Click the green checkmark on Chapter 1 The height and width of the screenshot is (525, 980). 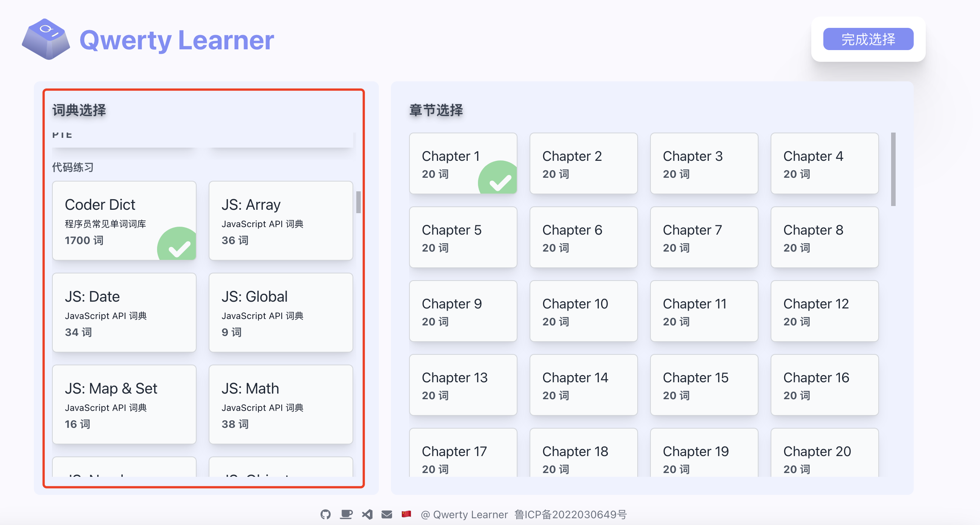(499, 182)
